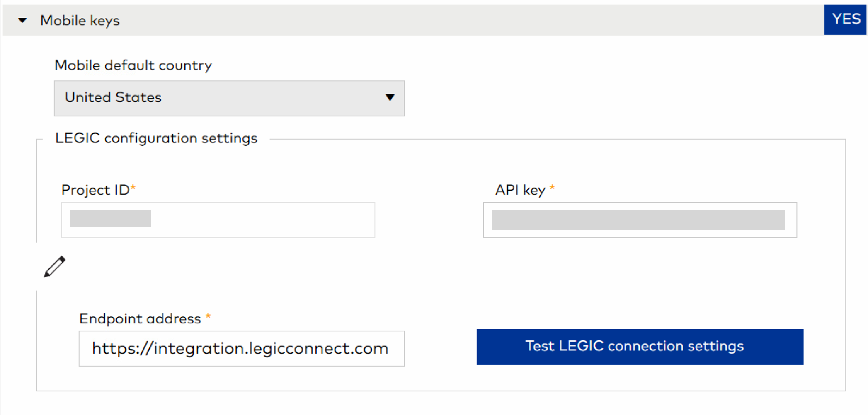Click the LEGIC configuration settings legend
This screenshot has width=868, height=415.
pos(156,138)
